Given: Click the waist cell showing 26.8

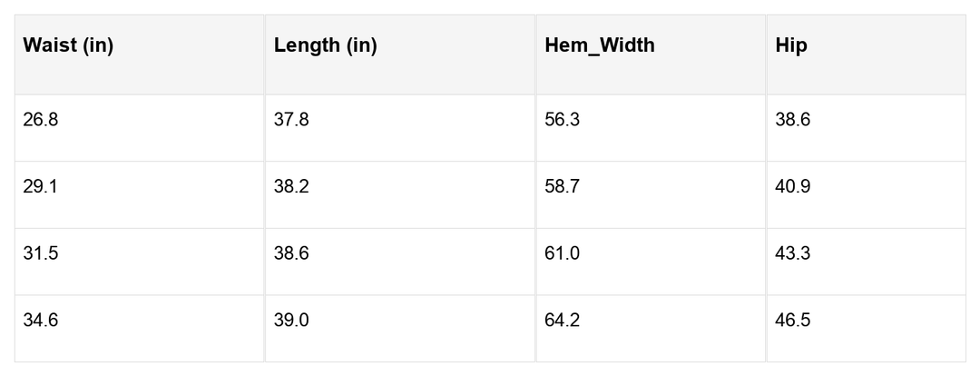Looking at the screenshot, I should pos(41,120).
